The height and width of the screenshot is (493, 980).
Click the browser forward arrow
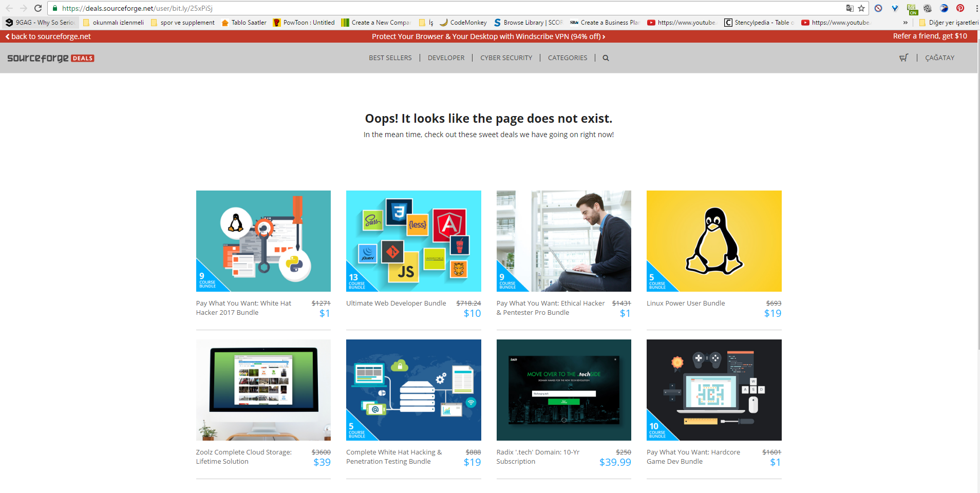(24, 8)
